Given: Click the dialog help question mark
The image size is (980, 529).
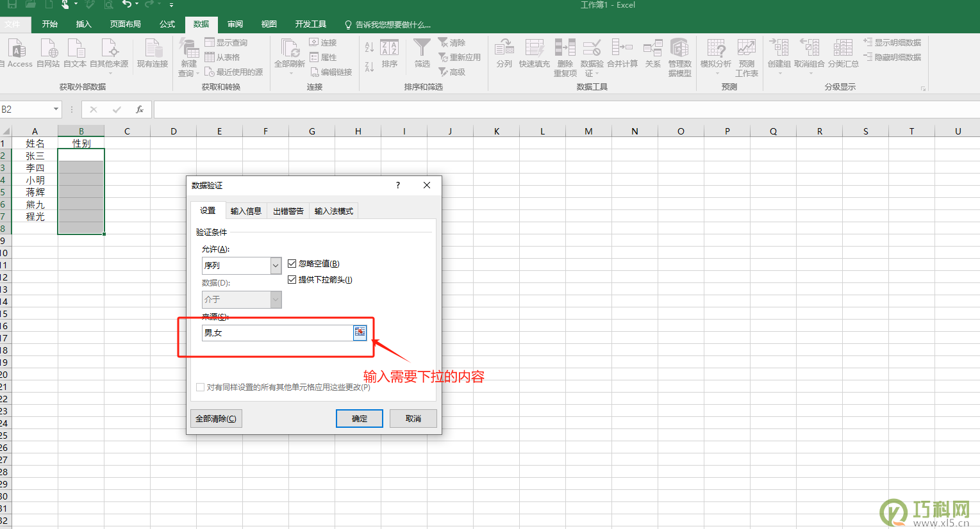Looking at the screenshot, I should (398, 185).
